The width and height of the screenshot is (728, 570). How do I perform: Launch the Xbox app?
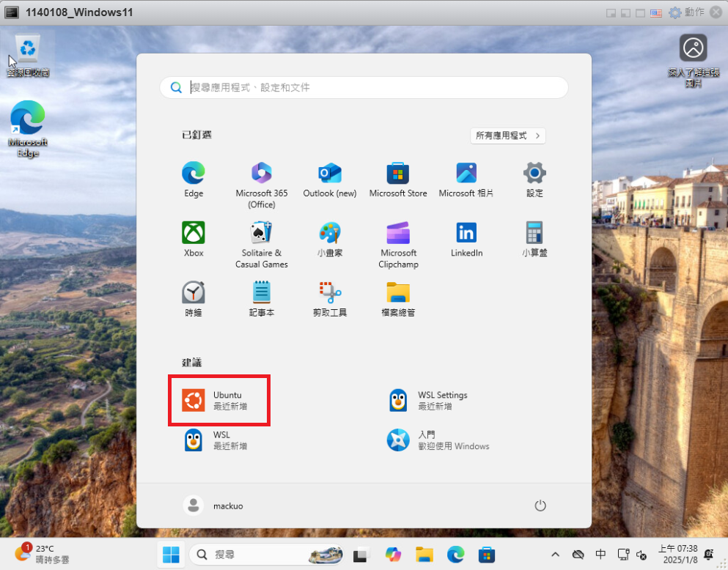pos(193,240)
